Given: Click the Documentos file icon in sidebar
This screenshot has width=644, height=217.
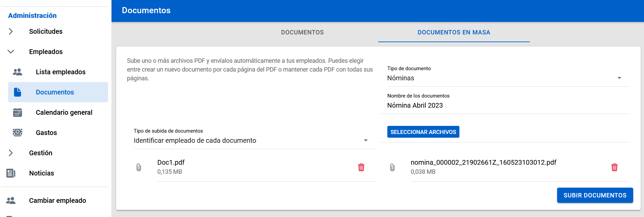Looking at the screenshot, I should (18, 92).
